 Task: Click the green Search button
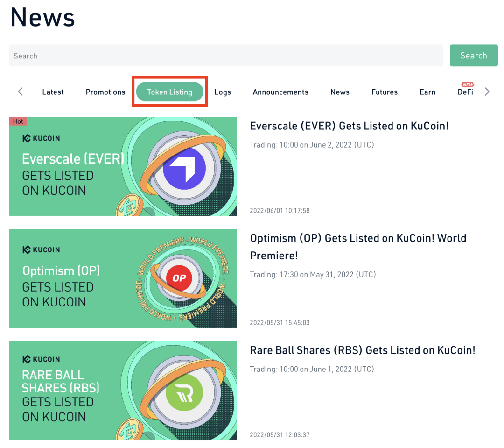(x=474, y=56)
